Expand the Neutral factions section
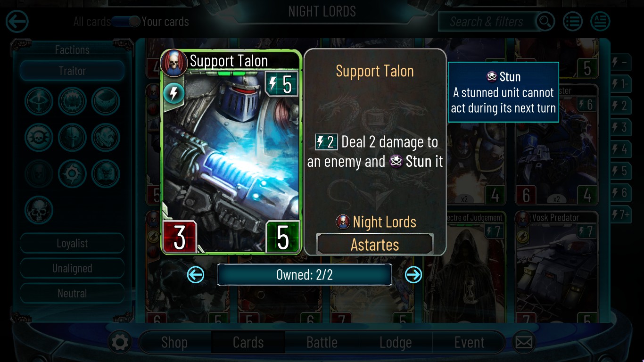The image size is (644, 362). pyautogui.click(x=72, y=293)
